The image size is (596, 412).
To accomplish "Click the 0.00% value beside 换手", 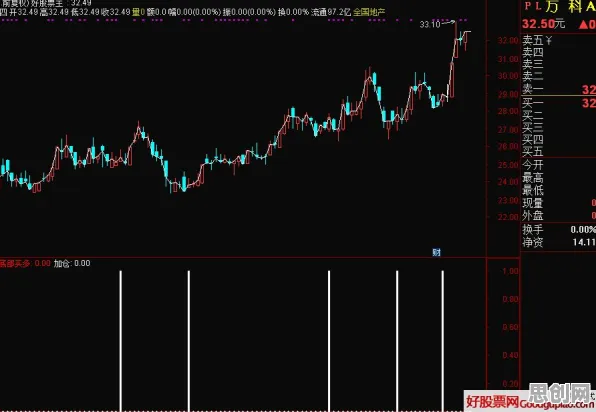I will [x=583, y=230].
